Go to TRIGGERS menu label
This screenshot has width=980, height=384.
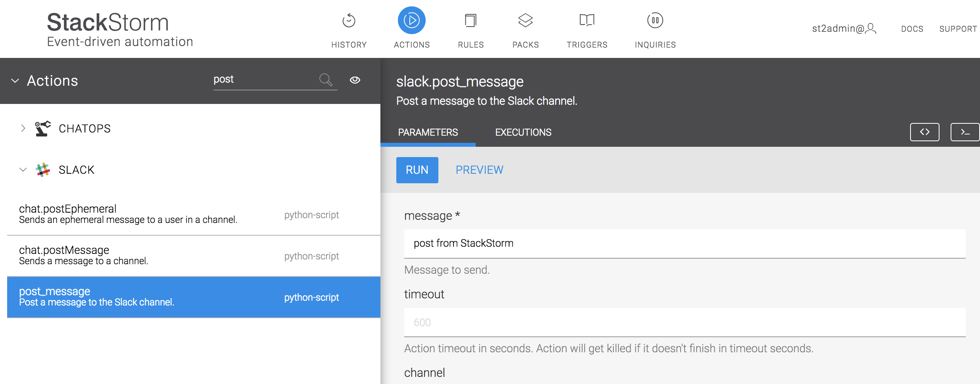click(x=587, y=45)
